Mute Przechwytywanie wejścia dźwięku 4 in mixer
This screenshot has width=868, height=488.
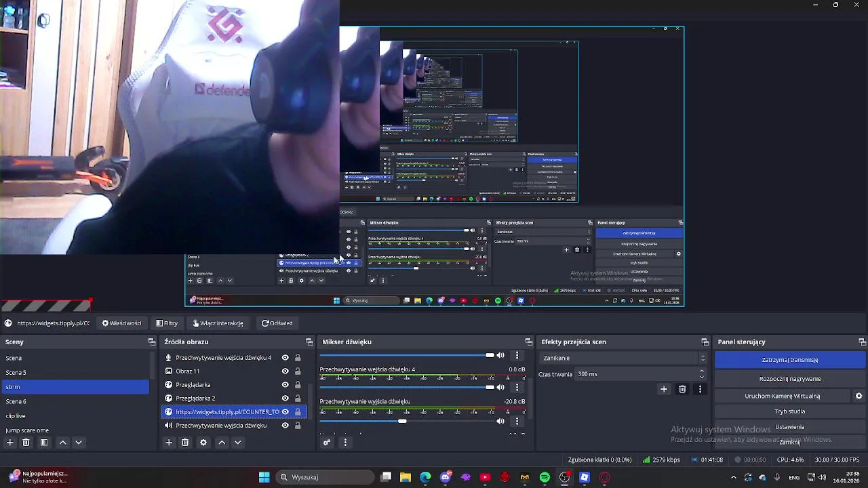pyautogui.click(x=500, y=388)
